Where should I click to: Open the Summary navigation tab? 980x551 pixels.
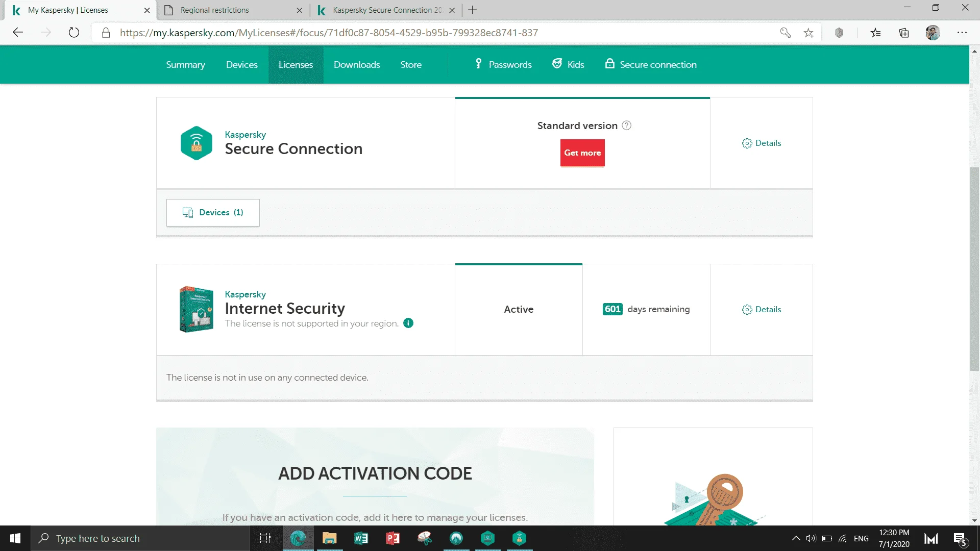185,65
